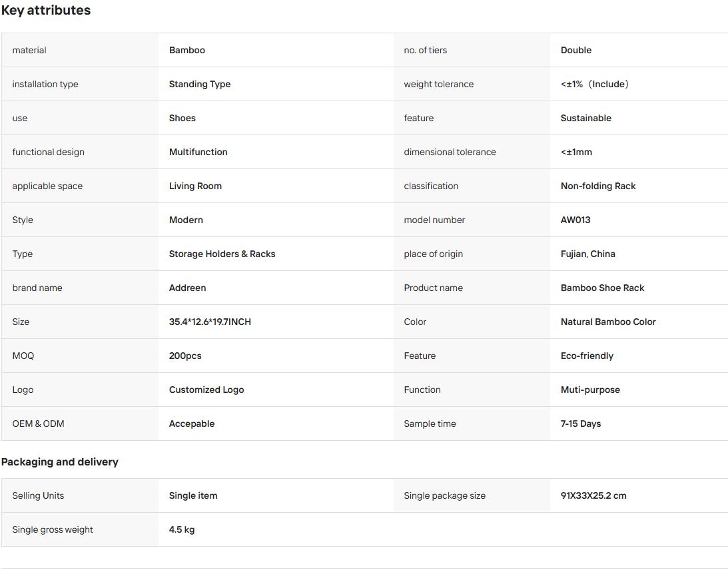Select the Bamboo Shoe Rack product name

point(602,288)
